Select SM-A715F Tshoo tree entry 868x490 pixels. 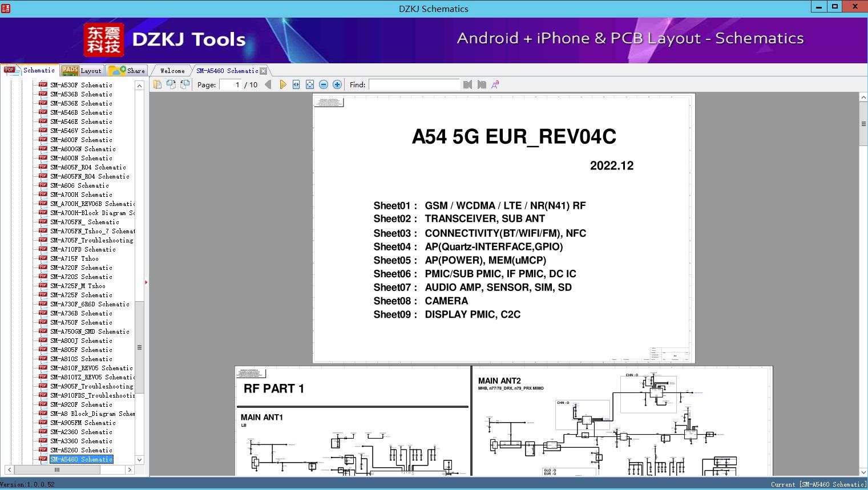[74, 258]
